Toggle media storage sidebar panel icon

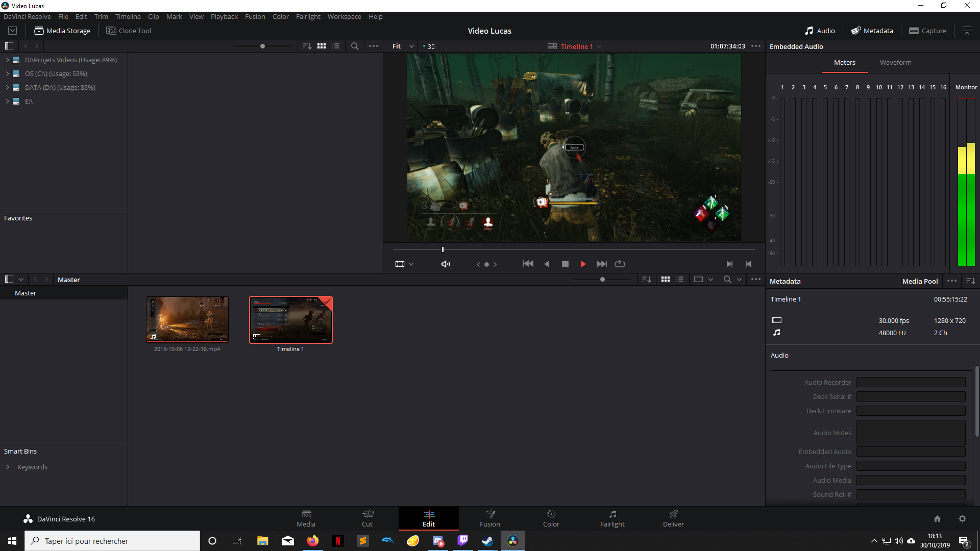[9, 46]
